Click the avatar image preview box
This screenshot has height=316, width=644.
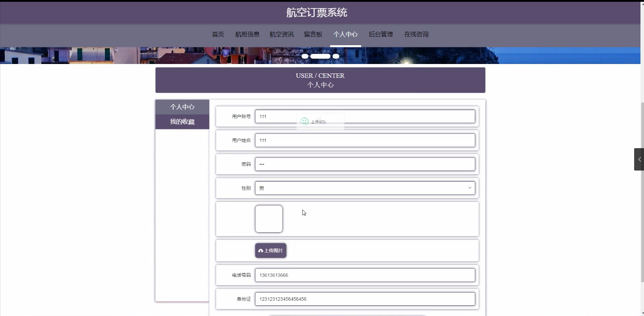pos(269,219)
